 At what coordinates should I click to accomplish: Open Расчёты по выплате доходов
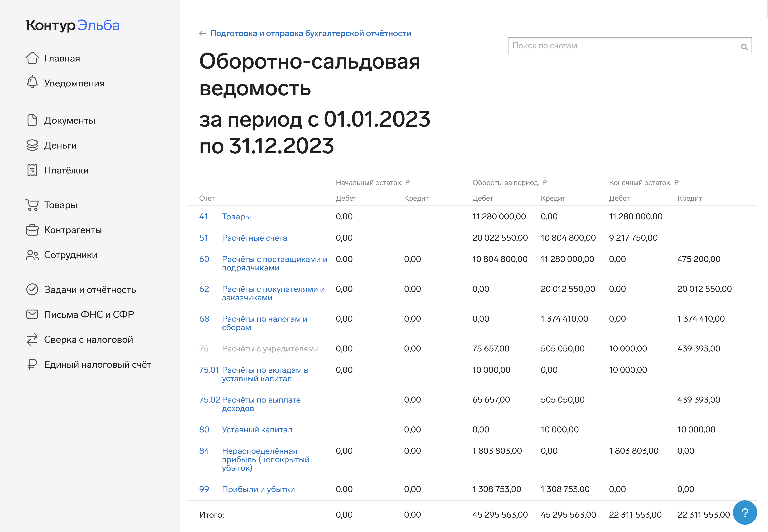(261, 404)
